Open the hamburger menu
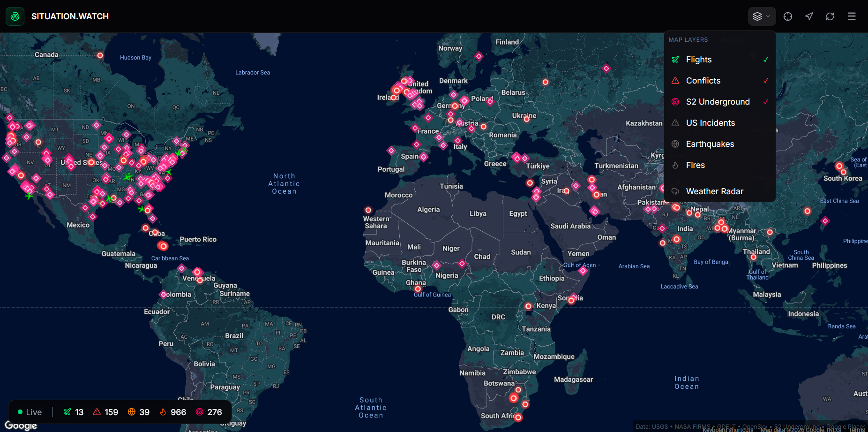 pyautogui.click(x=852, y=16)
